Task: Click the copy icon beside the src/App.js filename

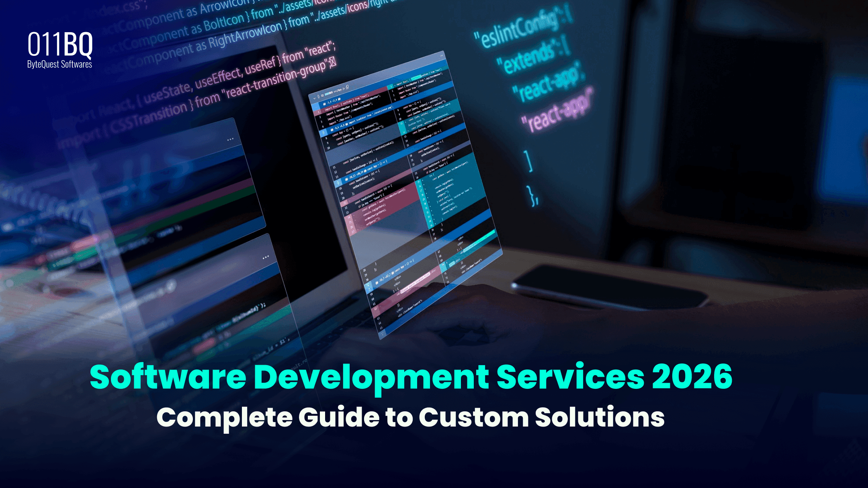Action: (x=347, y=88)
